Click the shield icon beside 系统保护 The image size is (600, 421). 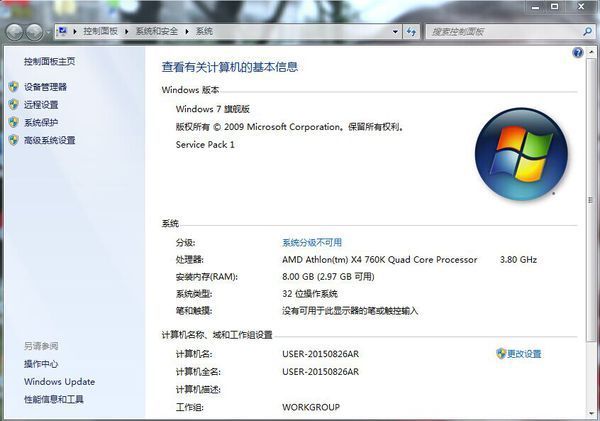(x=13, y=122)
